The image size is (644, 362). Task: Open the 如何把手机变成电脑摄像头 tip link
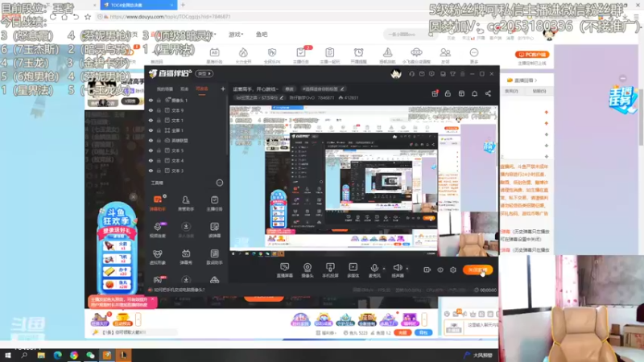click(180, 290)
